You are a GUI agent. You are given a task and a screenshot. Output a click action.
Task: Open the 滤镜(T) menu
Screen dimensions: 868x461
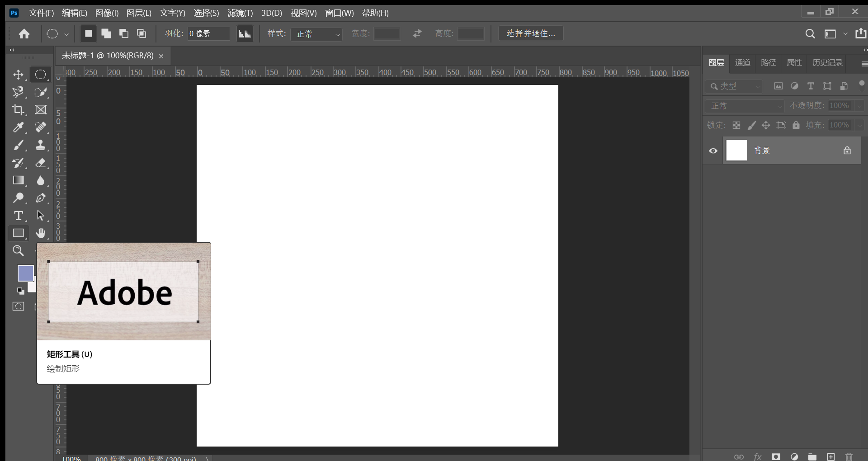tap(240, 13)
